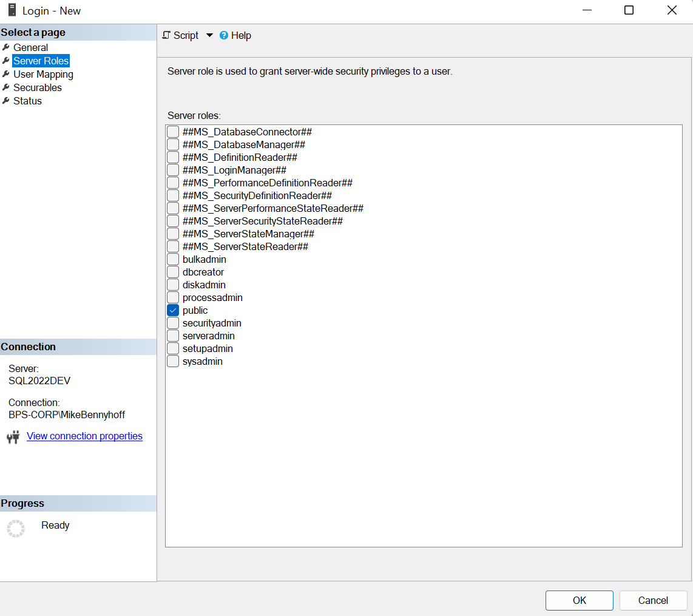Tick the ##MS_LoginManager## checkbox
Screen dimensions: 693x616
coord(173,170)
